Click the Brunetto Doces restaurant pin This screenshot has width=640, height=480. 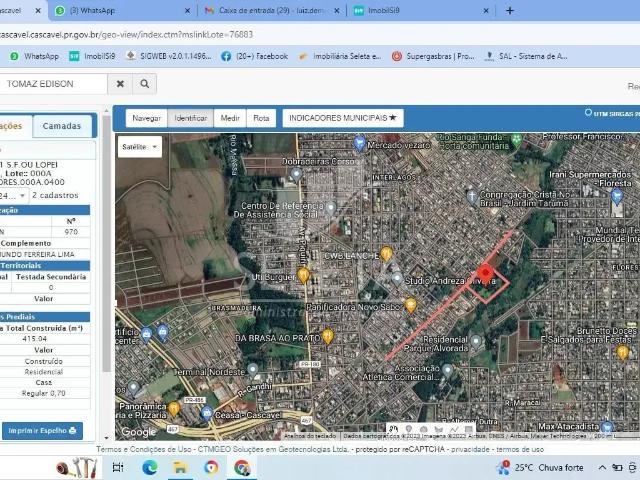tap(622, 353)
